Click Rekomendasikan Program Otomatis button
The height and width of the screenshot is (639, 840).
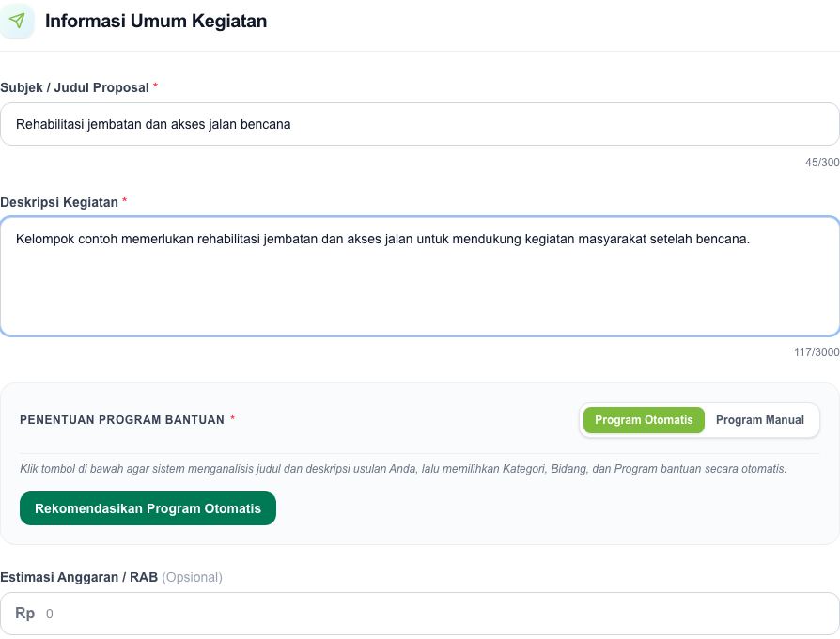click(x=148, y=508)
